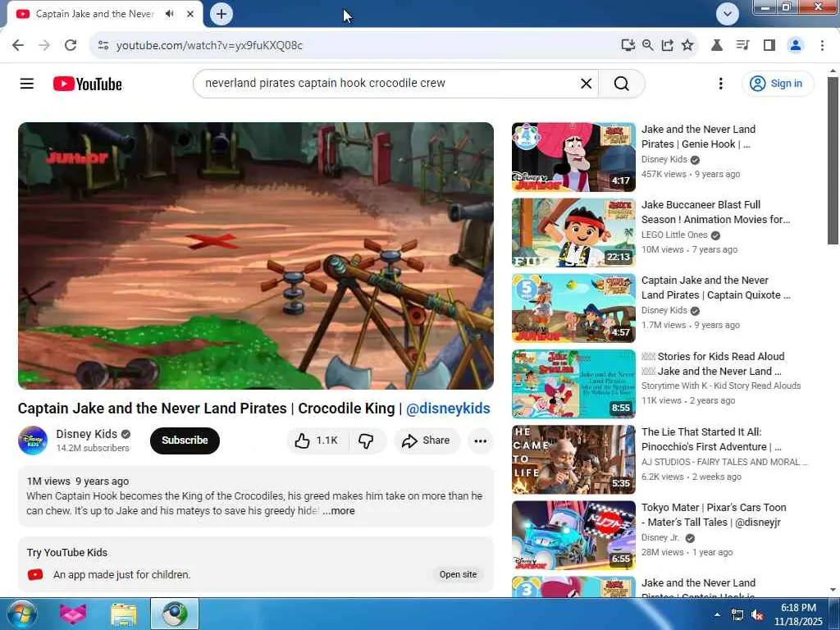Open the Chrome Labs flask icon
The image size is (840, 630).
pos(716,45)
